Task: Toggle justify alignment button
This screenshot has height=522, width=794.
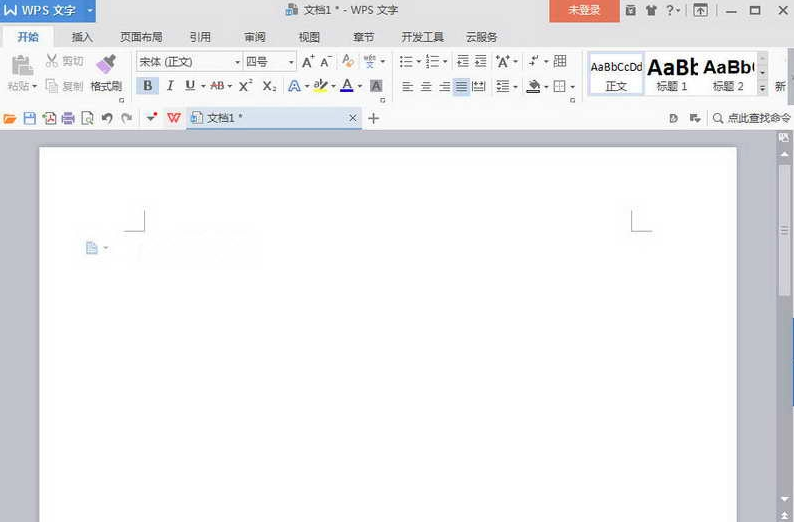Action: click(x=461, y=87)
